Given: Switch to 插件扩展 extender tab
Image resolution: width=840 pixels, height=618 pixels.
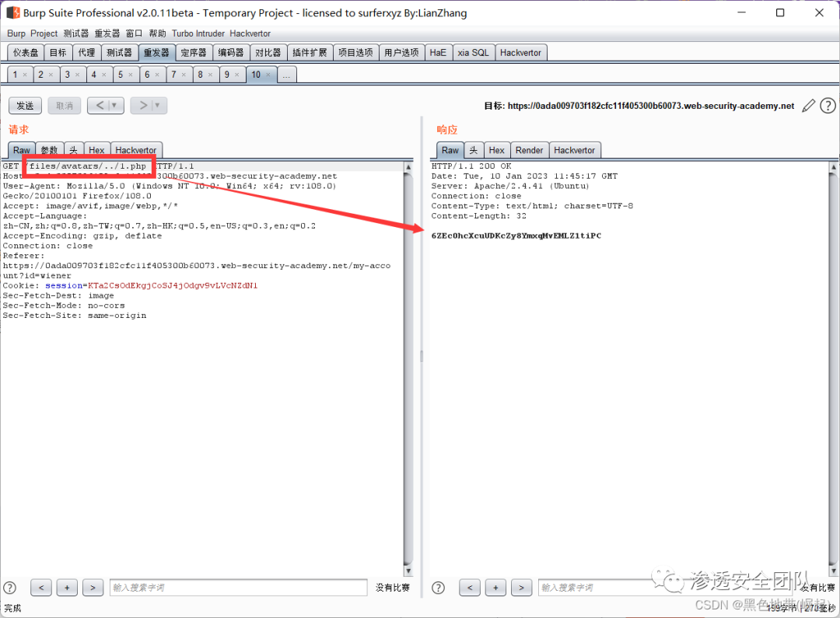Looking at the screenshot, I should (x=310, y=53).
